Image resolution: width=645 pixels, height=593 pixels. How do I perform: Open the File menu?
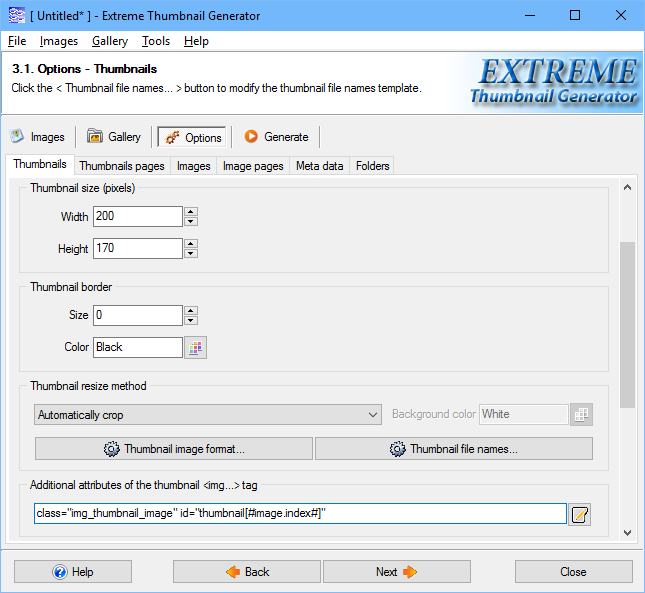[x=17, y=41]
